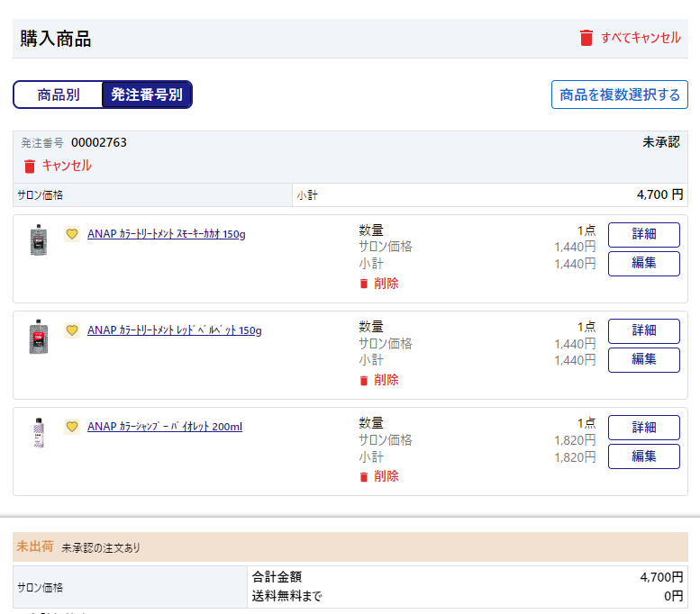The height and width of the screenshot is (614, 700).
Task: Open 詳細 for レッドベルベット treatment
Action: point(644,331)
